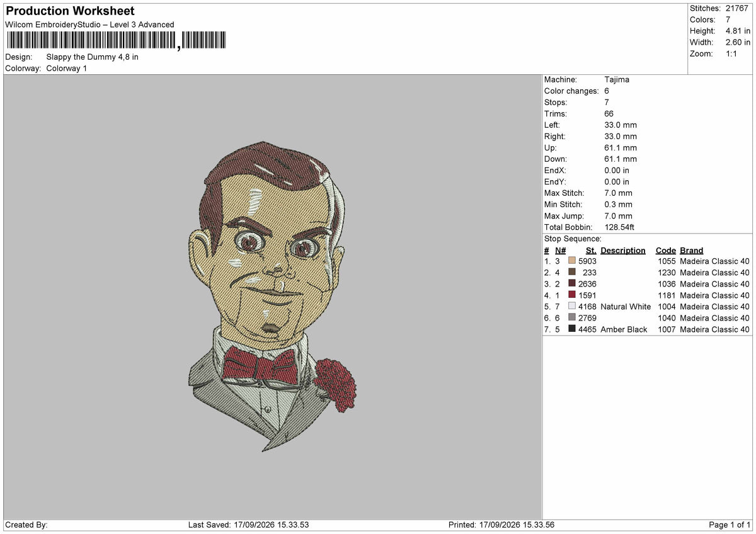
Task: Click the Page 1 of 1 indicator
Action: point(730,525)
